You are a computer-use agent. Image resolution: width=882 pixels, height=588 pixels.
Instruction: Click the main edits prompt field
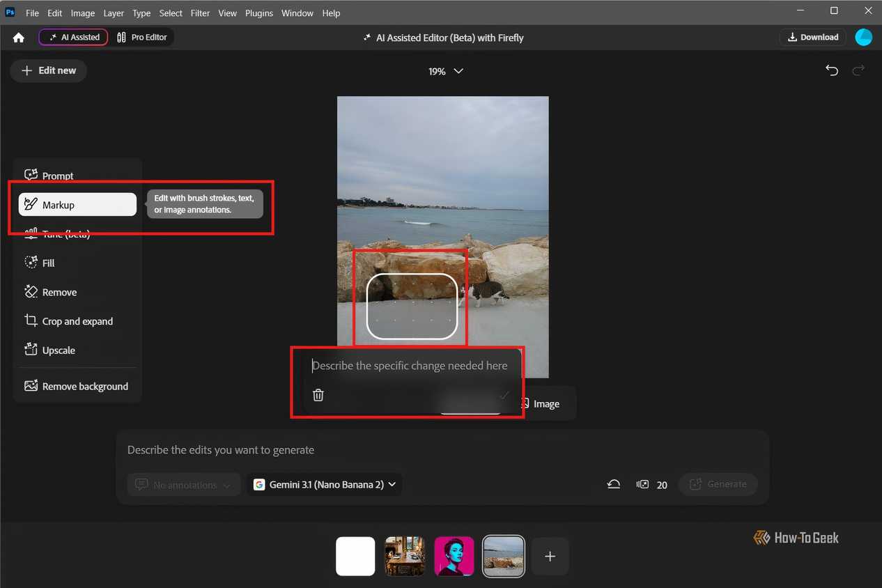442,450
